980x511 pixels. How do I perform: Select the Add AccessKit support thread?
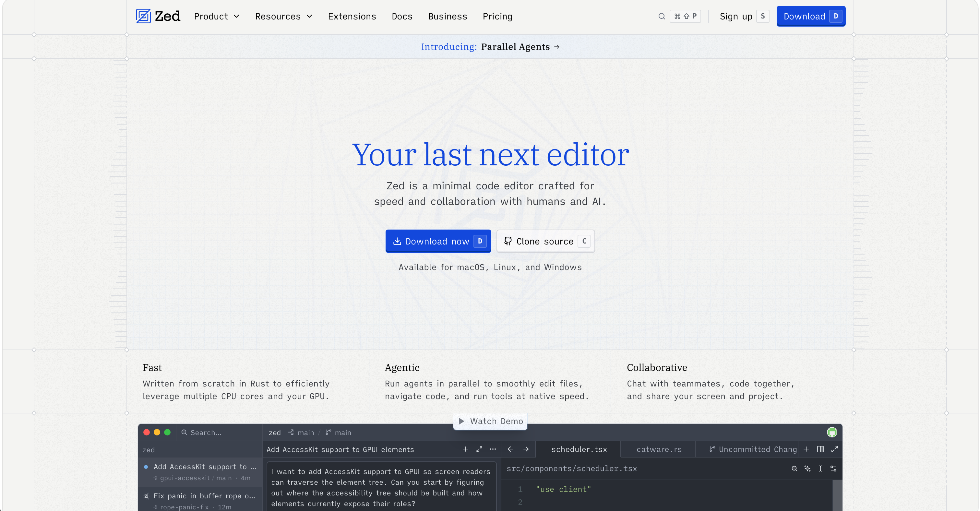(x=200, y=472)
